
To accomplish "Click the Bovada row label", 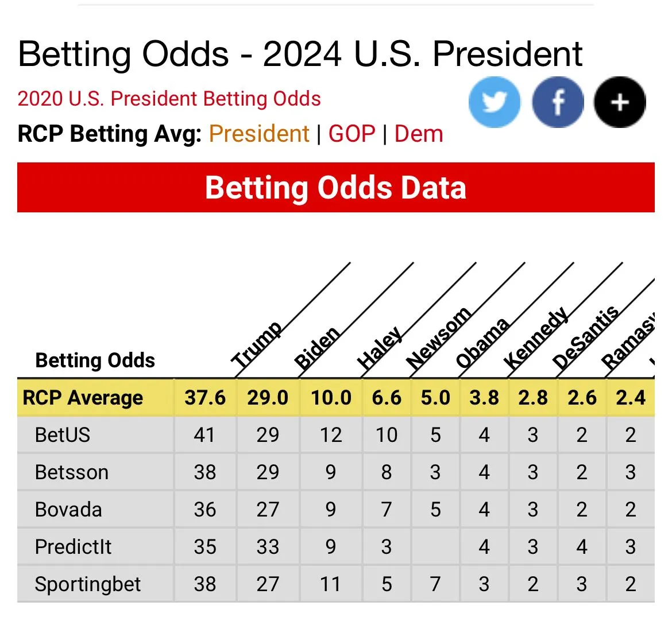I will [x=68, y=510].
